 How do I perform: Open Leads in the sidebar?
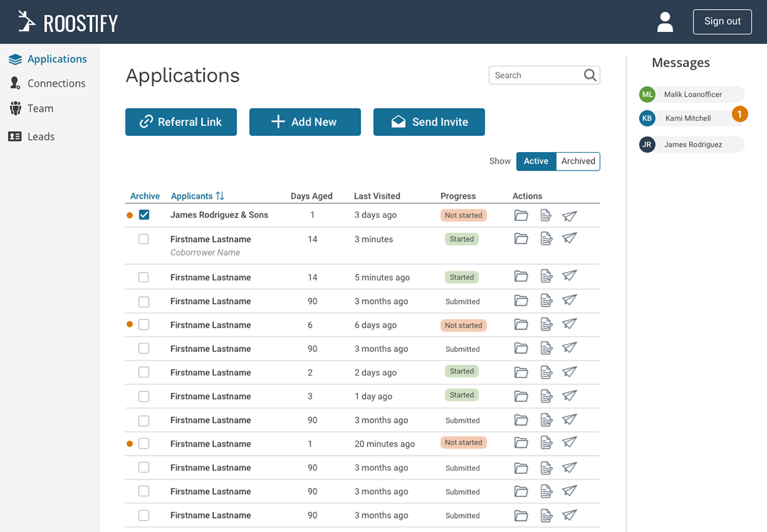[x=32, y=136]
